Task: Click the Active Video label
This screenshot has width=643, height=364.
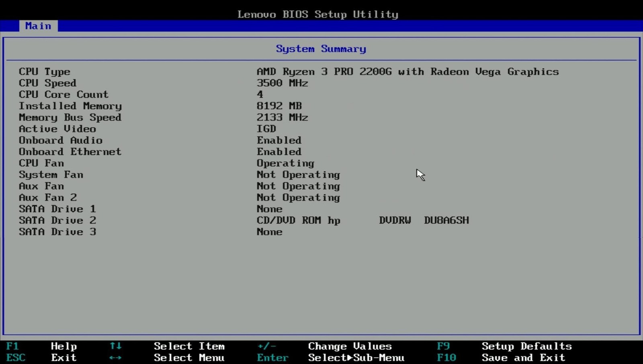Action: tap(57, 129)
